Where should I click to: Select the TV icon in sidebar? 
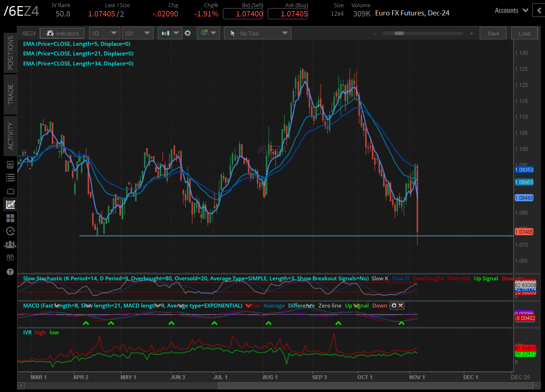(x=10, y=191)
